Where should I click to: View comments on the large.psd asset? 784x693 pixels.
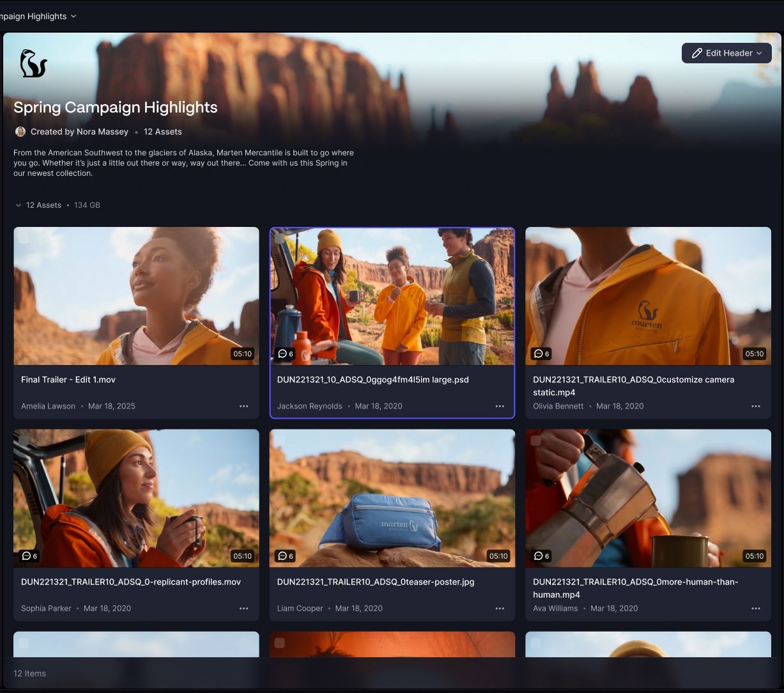286,354
